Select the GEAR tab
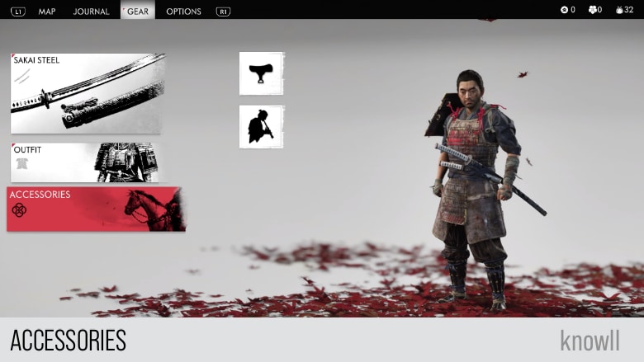This screenshot has height=362, width=644. click(138, 10)
